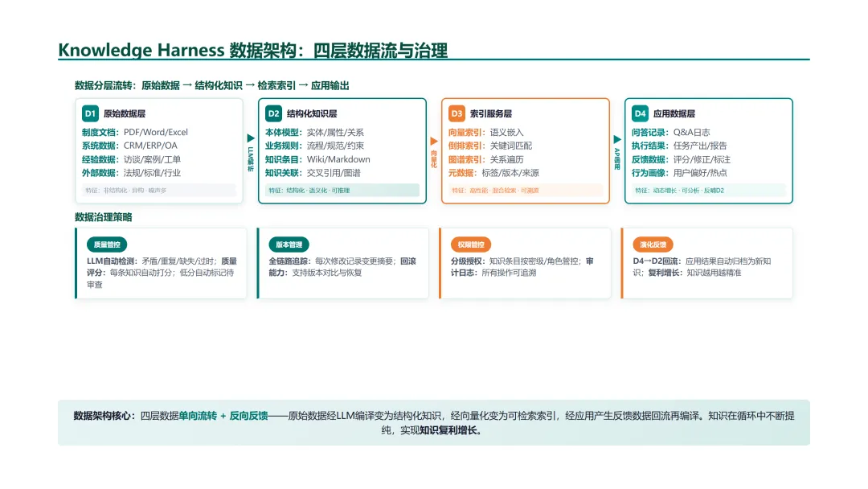Select the 经验数据: 访谈/案例/工单 row

pos(132,159)
